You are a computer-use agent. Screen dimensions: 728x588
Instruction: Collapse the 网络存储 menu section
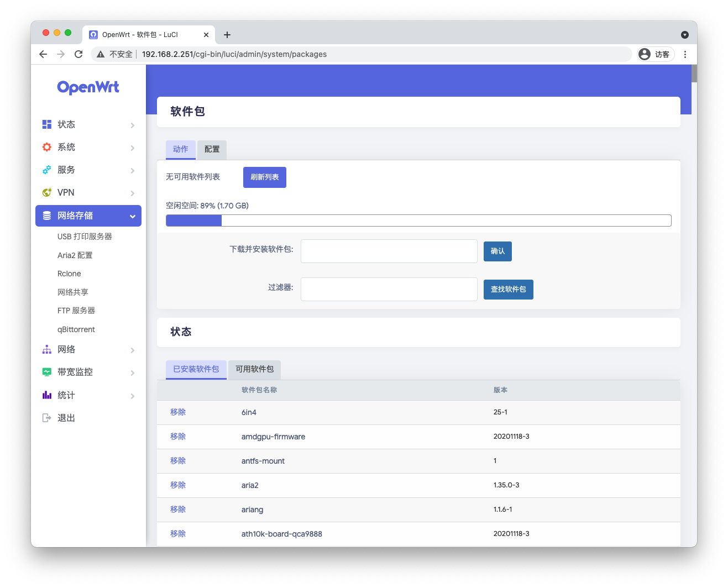[x=133, y=216]
